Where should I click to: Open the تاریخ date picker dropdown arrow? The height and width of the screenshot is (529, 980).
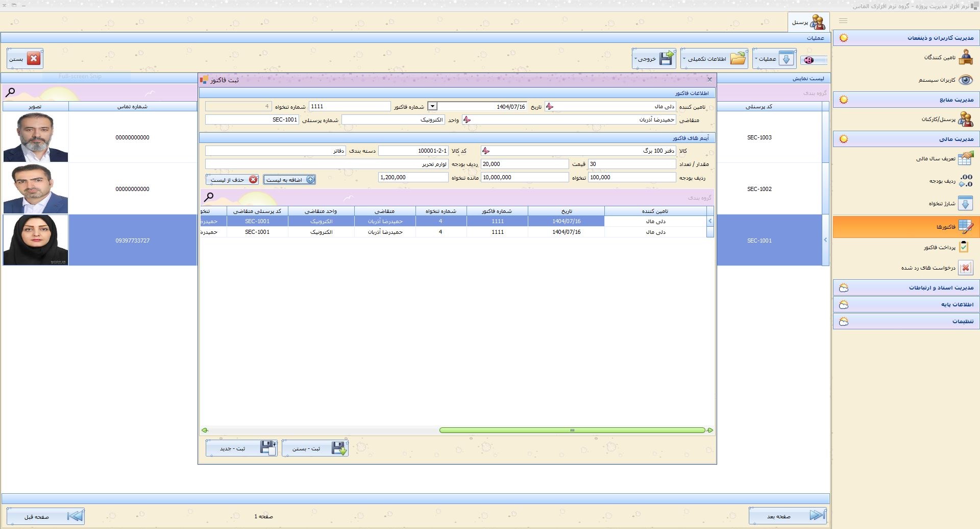point(432,107)
